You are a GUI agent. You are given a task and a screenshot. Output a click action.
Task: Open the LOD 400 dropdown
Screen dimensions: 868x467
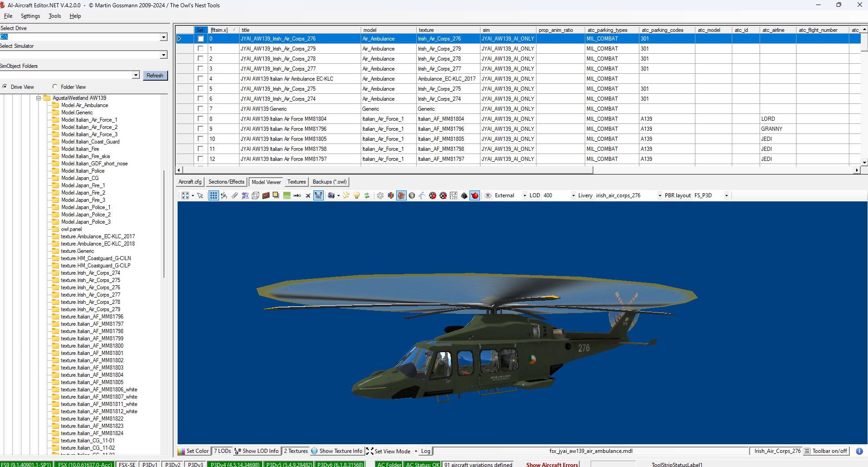pos(573,195)
